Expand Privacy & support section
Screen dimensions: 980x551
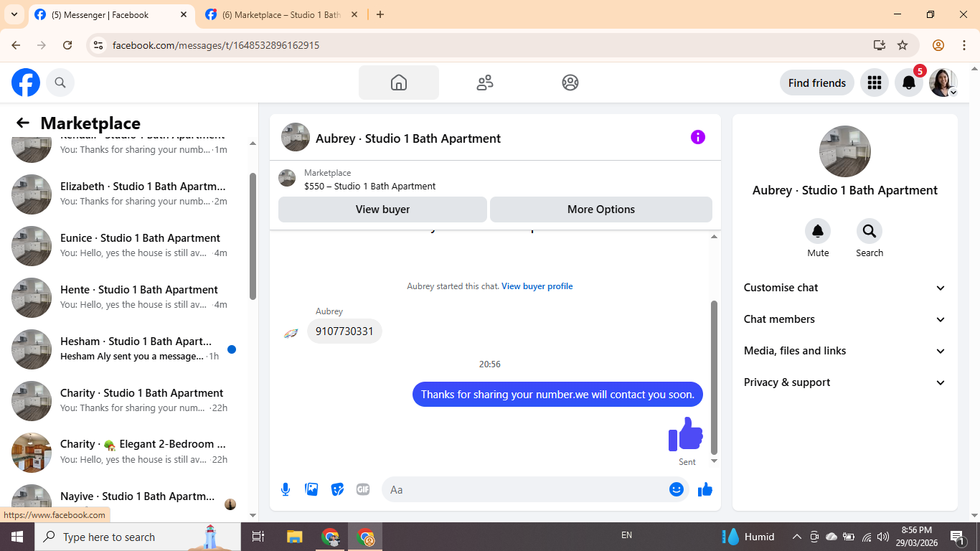point(845,382)
